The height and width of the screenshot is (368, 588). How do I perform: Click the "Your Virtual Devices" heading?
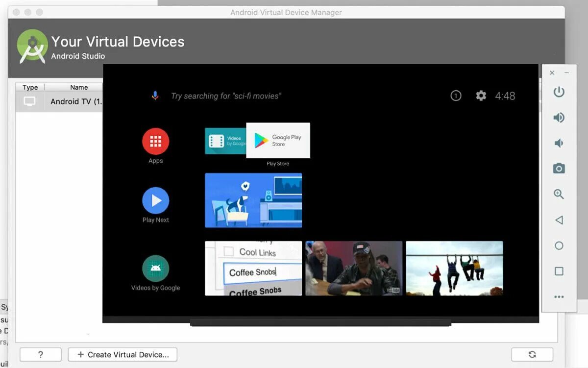(118, 42)
